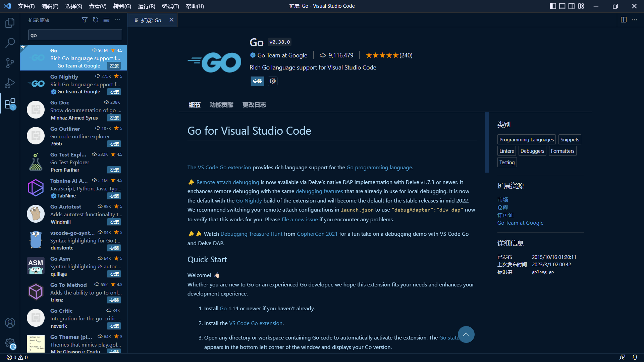Split the editor to the right

pyautogui.click(x=624, y=20)
